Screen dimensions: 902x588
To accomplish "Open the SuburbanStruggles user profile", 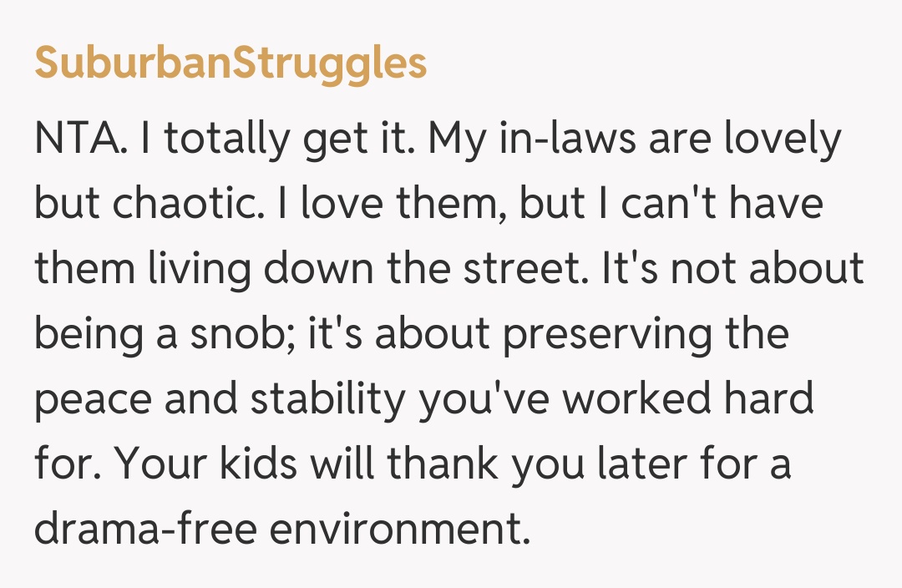I will coord(231,63).
